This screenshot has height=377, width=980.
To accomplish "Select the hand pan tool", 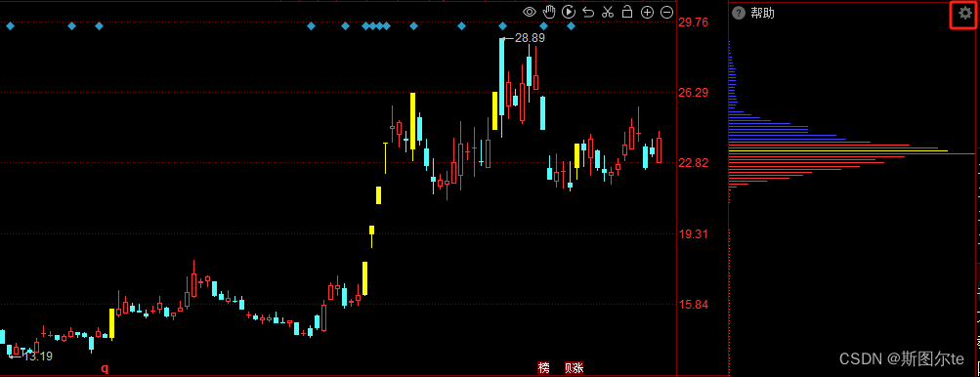I will tap(549, 12).
